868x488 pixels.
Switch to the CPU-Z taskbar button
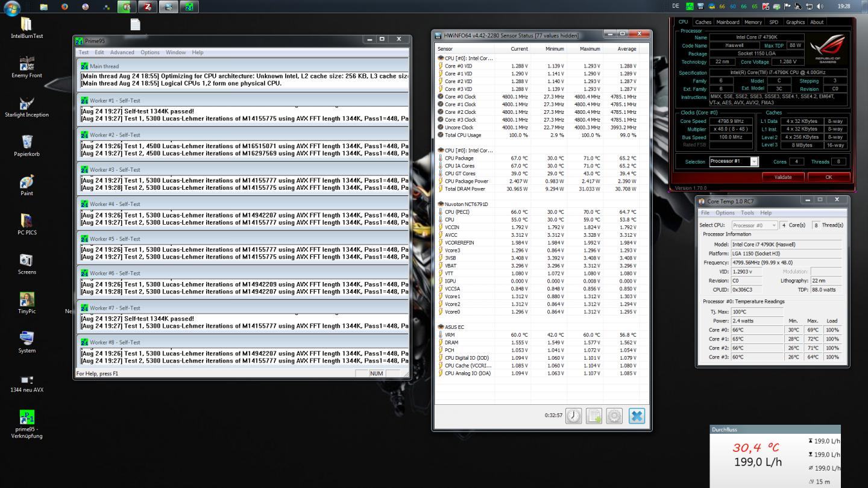tap(148, 7)
